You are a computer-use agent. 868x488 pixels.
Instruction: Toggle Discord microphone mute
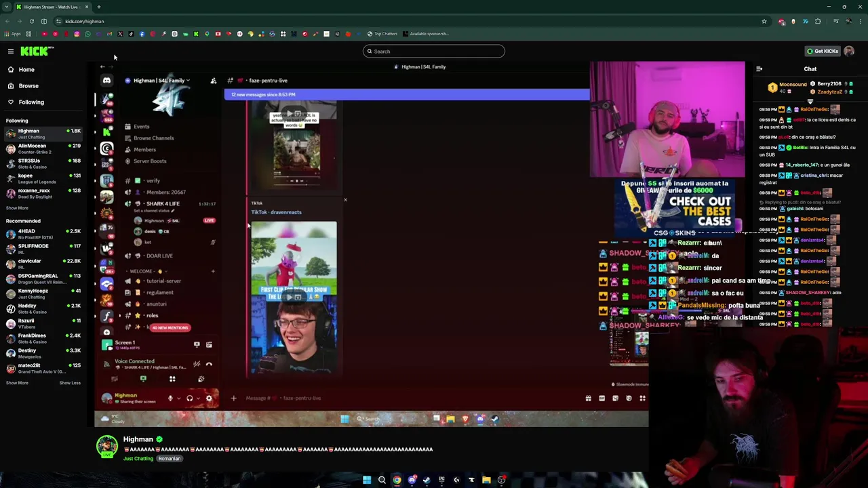[x=170, y=399]
